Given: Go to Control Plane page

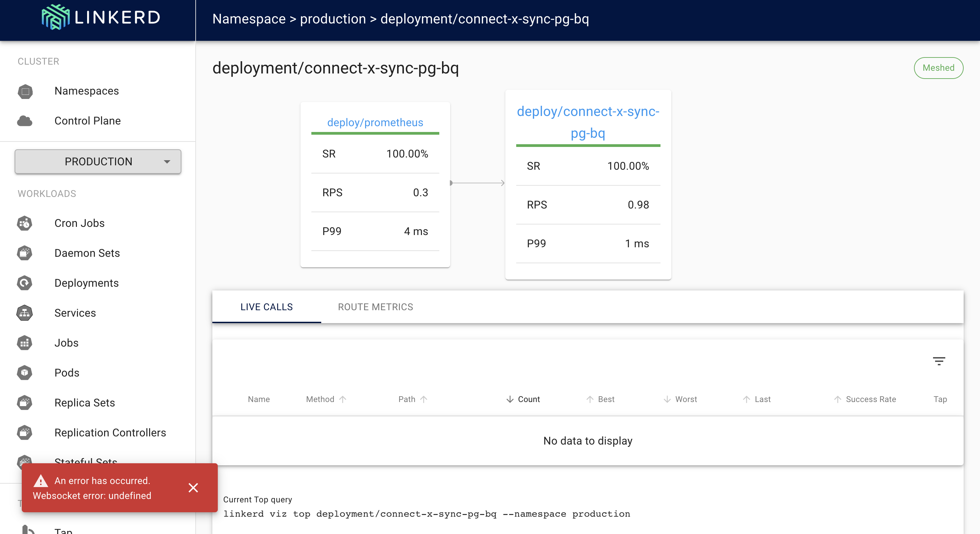Looking at the screenshot, I should pos(87,121).
